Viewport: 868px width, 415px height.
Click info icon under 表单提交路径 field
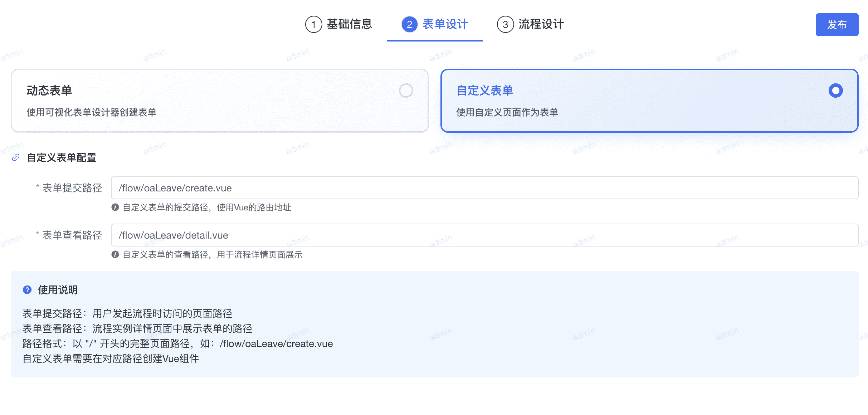tap(115, 207)
